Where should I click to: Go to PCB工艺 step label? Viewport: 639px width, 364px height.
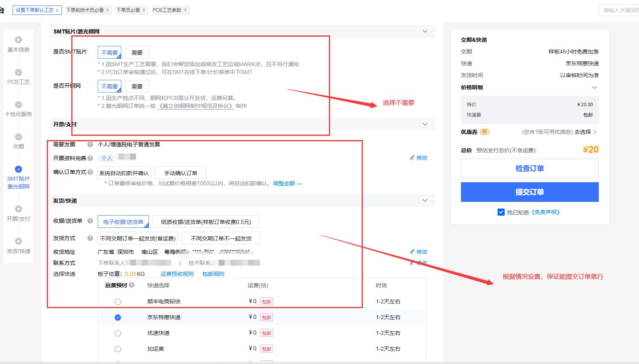(19, 82)
